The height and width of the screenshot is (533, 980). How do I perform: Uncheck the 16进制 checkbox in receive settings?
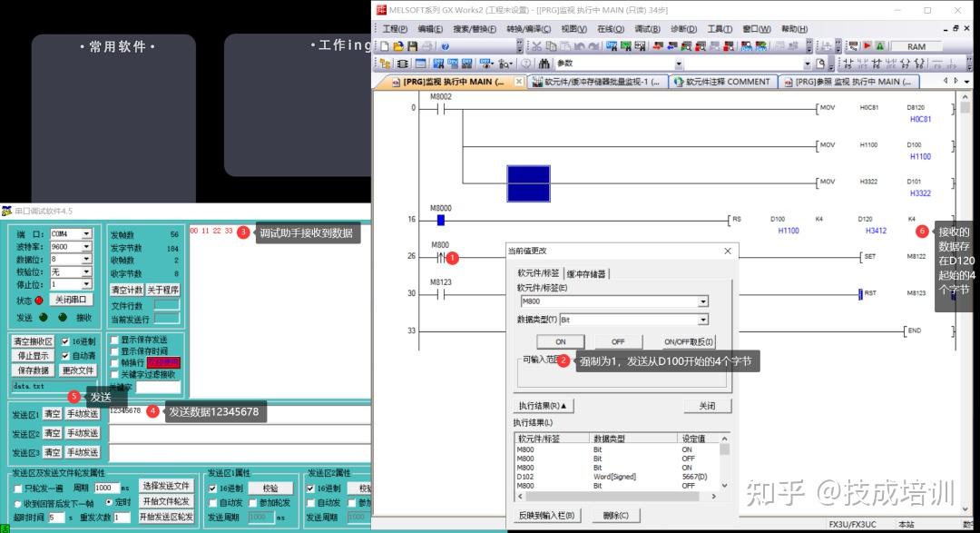(x=66, y=342)
